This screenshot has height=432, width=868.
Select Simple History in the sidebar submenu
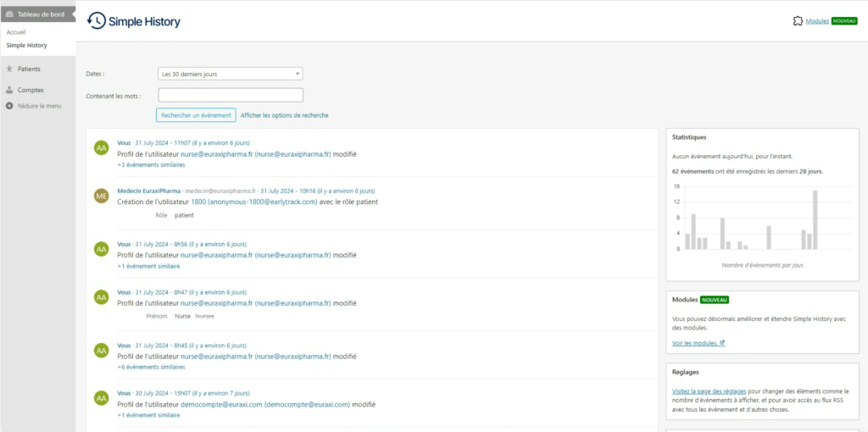(x=26, y=45)
